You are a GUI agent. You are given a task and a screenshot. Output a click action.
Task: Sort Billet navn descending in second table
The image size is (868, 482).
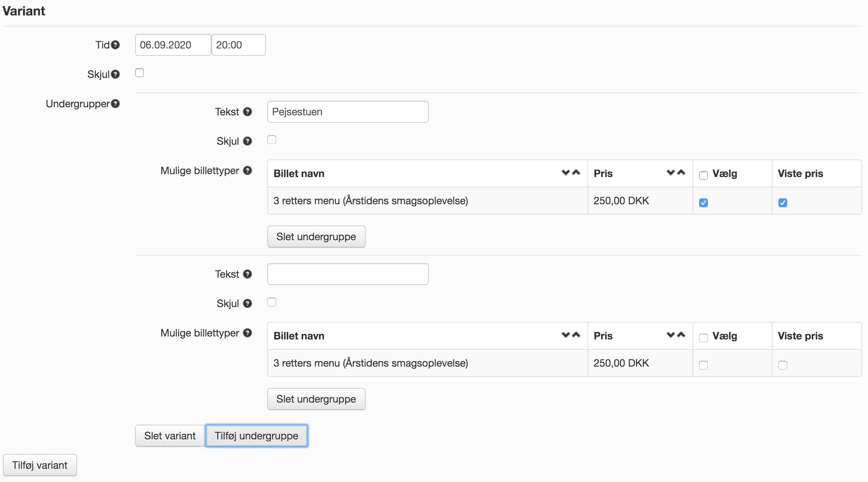(566, 335)
